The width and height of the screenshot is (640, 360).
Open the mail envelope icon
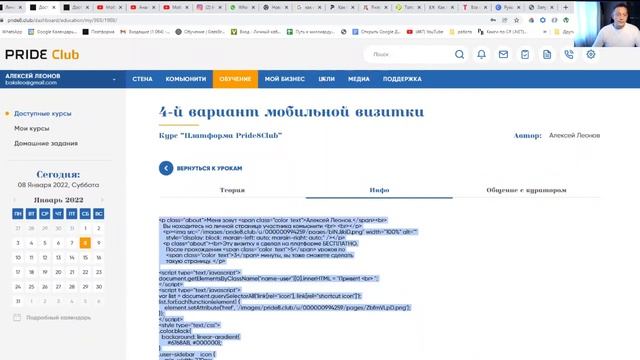[503, 54]
